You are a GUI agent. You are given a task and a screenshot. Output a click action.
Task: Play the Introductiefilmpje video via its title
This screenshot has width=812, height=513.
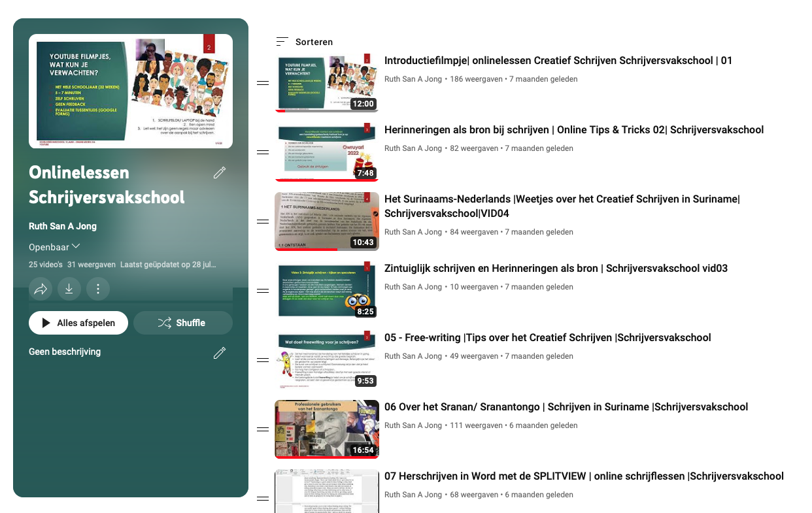pyautogui.click(x=558, y=60)
